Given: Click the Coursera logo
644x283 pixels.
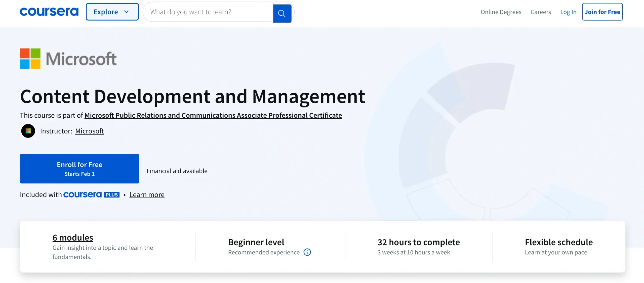Looking at the screenshot, I should (49, 12).
